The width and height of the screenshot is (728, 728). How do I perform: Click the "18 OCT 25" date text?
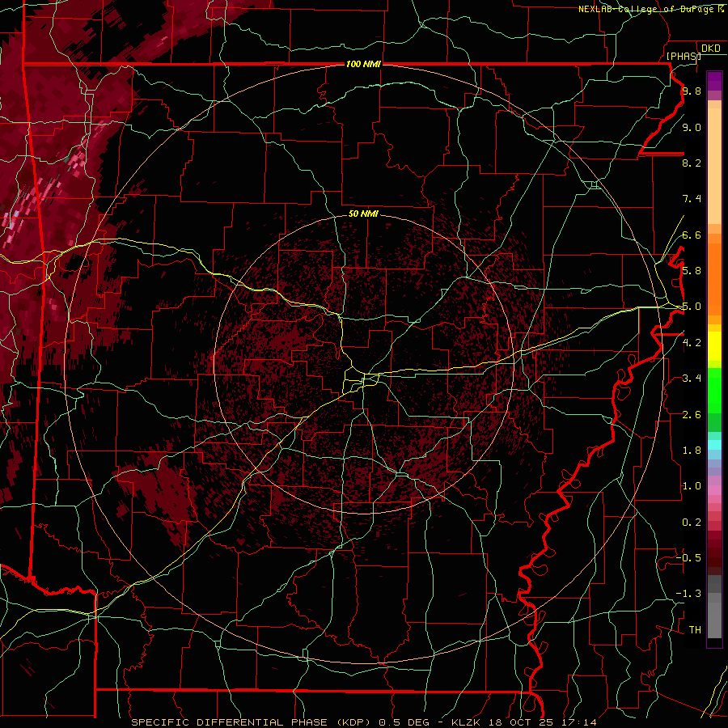[x=519, y=722]
